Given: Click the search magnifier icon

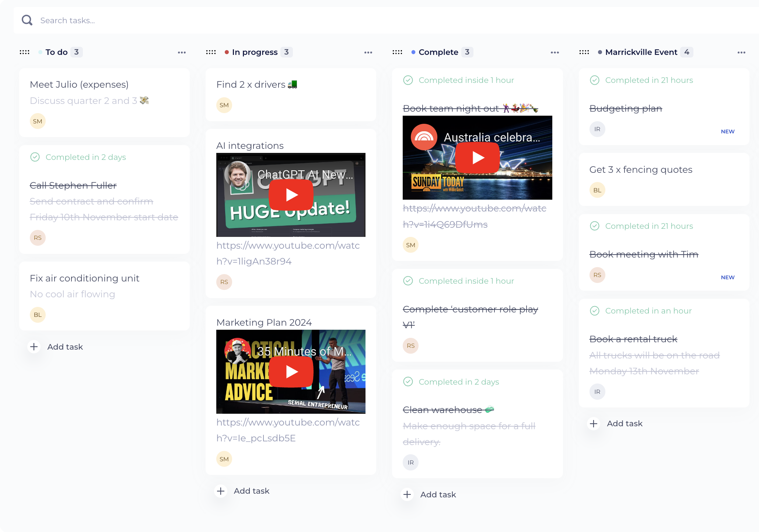Looking at the screenshot, I should pyautogui.click(x=27, y=20).
